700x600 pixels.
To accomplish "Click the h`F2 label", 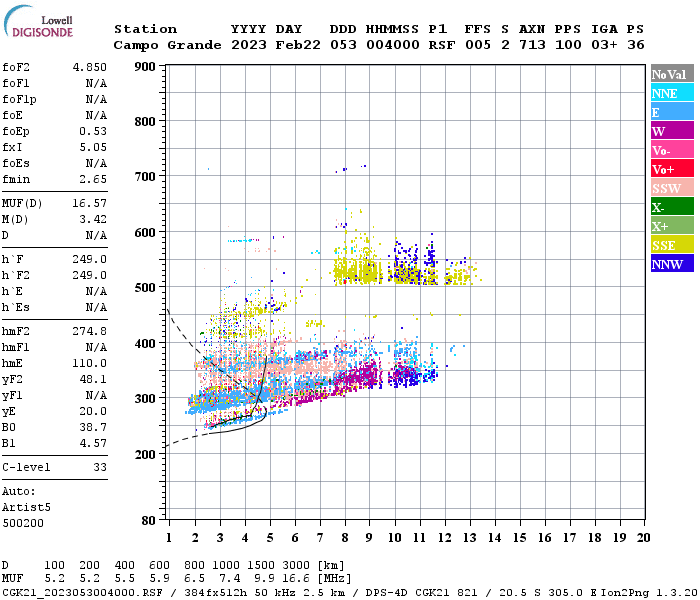I will point(16,275).
